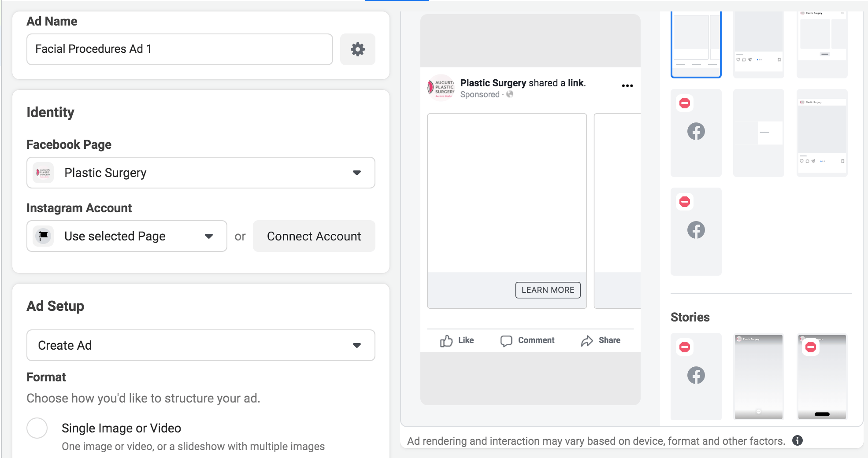Click the Like thumbs-up icon

click(x=446, y=341)
